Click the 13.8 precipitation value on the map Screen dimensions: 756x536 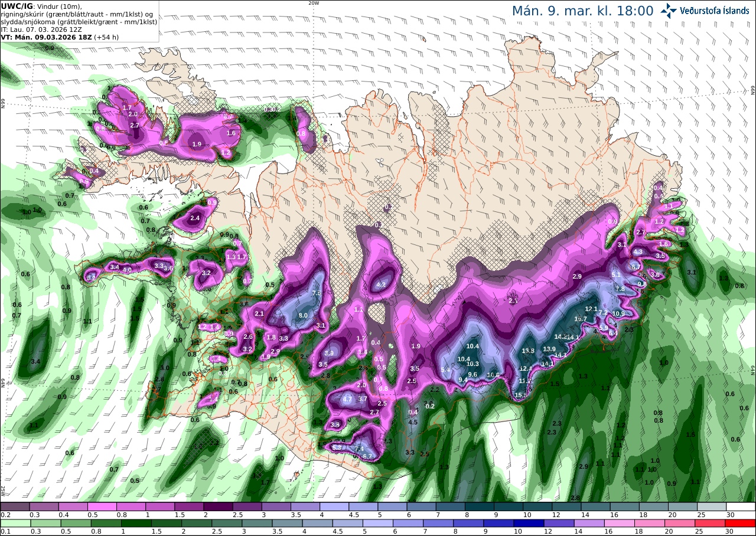tap(528, 351)
